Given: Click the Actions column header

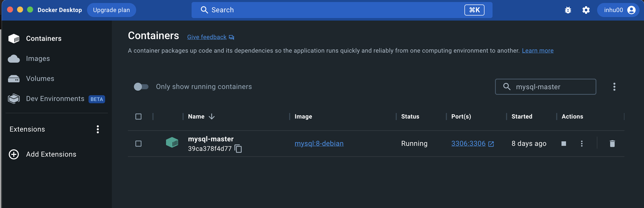Looking at the screenshot, I should [x=572, y=117].
